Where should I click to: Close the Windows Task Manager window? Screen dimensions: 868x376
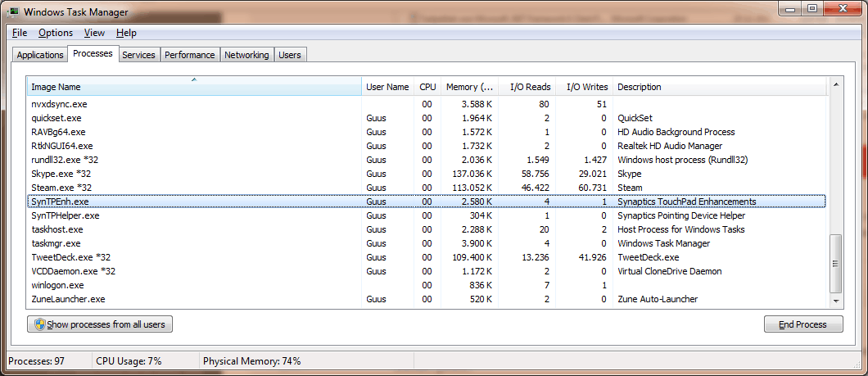coord(843,9)
